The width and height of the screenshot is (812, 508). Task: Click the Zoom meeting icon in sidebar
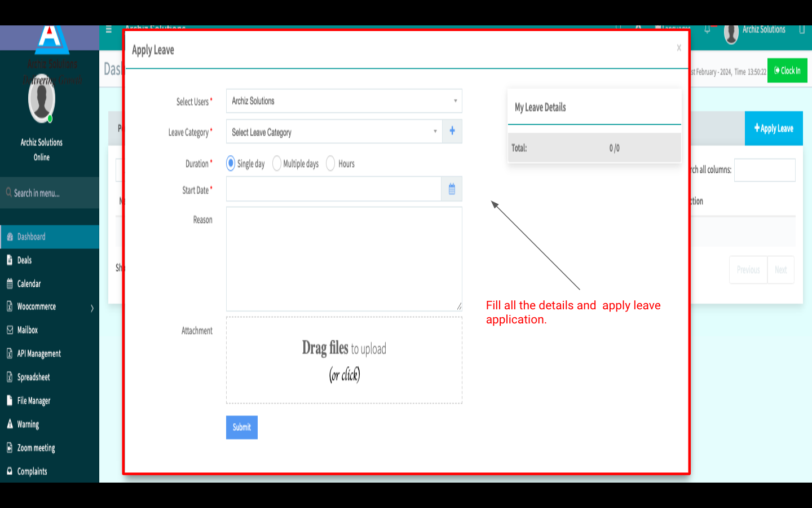(x=10, y=448)
